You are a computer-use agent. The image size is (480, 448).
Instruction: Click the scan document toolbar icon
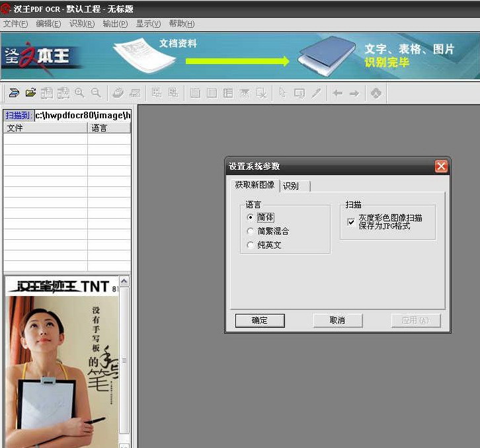pos(14,93)
